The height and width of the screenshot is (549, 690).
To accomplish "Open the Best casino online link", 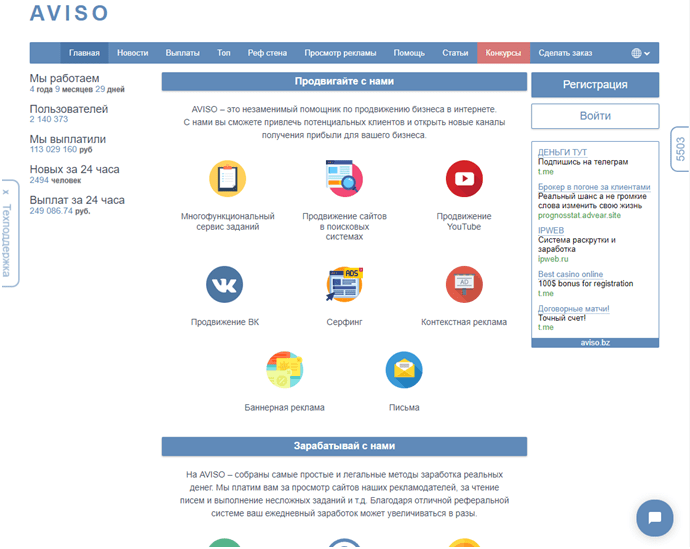I will click(570, 274).
